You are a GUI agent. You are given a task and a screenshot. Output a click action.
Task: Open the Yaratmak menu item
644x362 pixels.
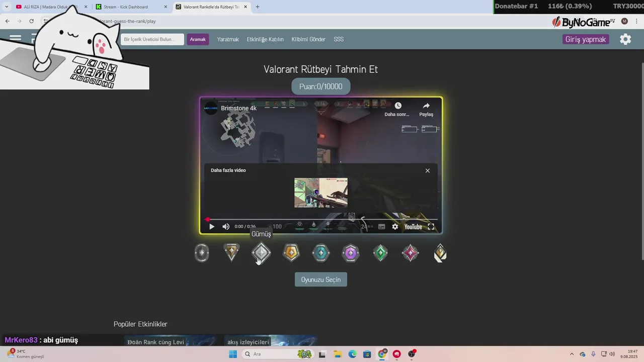pos(228,39)
